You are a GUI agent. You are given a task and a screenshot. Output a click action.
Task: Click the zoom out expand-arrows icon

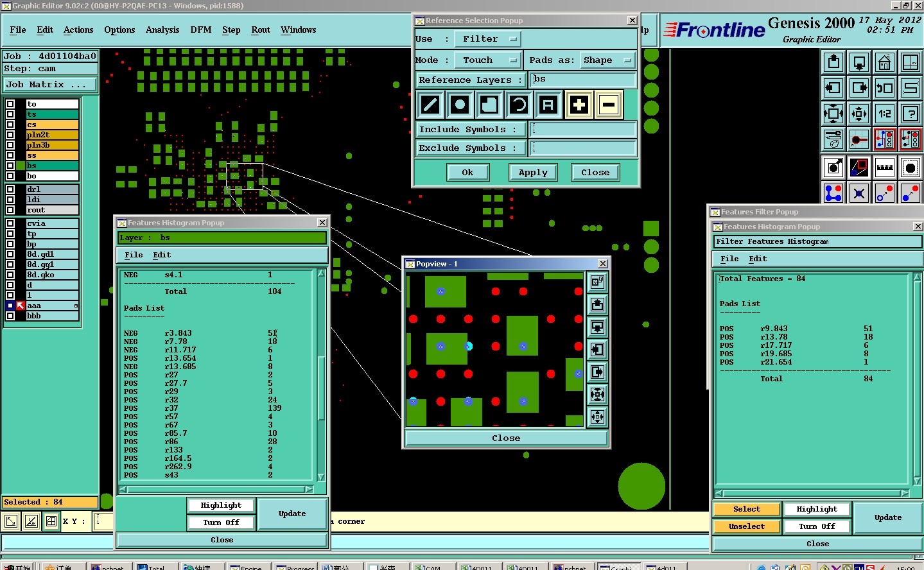[x=833, y=114]
